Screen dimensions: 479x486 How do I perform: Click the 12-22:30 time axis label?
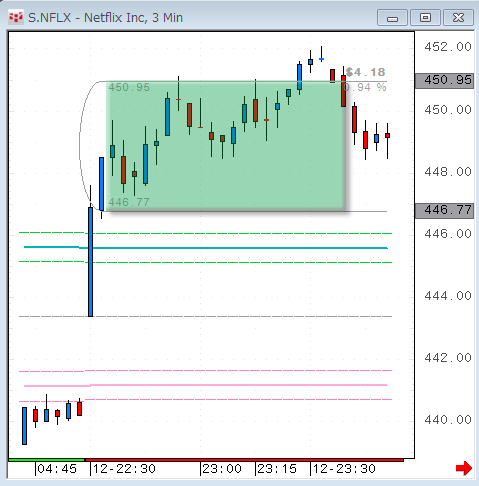point(124,469)
